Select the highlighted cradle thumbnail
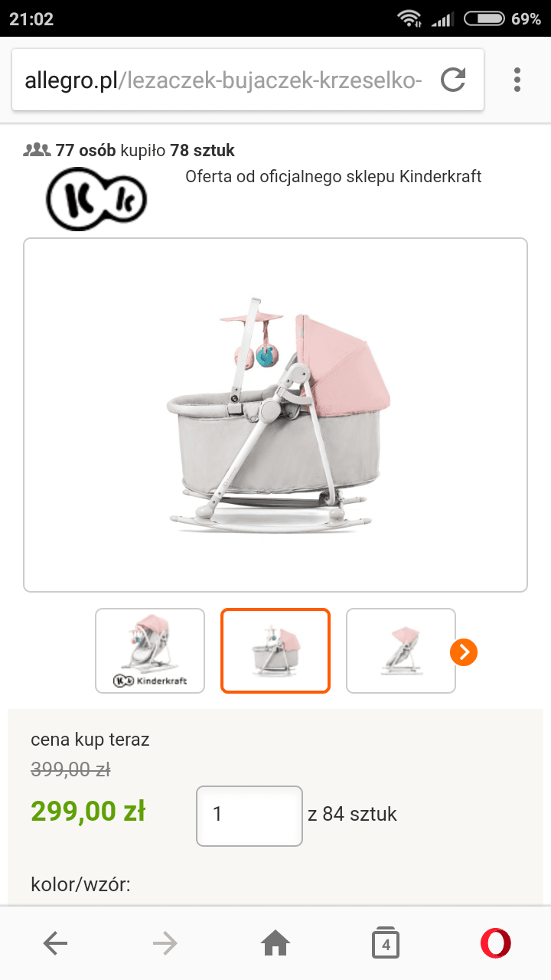 click(275, 651)
